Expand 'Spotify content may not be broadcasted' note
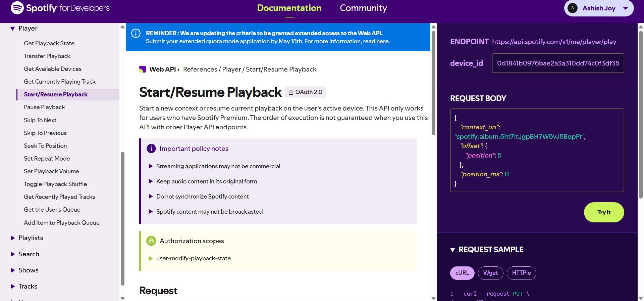This screenshot has width=644, height=301. (151, 212)
